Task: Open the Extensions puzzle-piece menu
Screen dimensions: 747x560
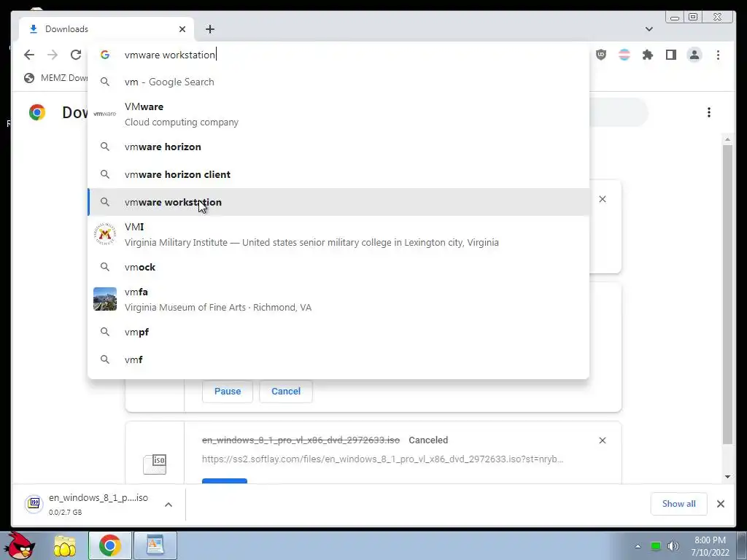Action: (648, 55)
